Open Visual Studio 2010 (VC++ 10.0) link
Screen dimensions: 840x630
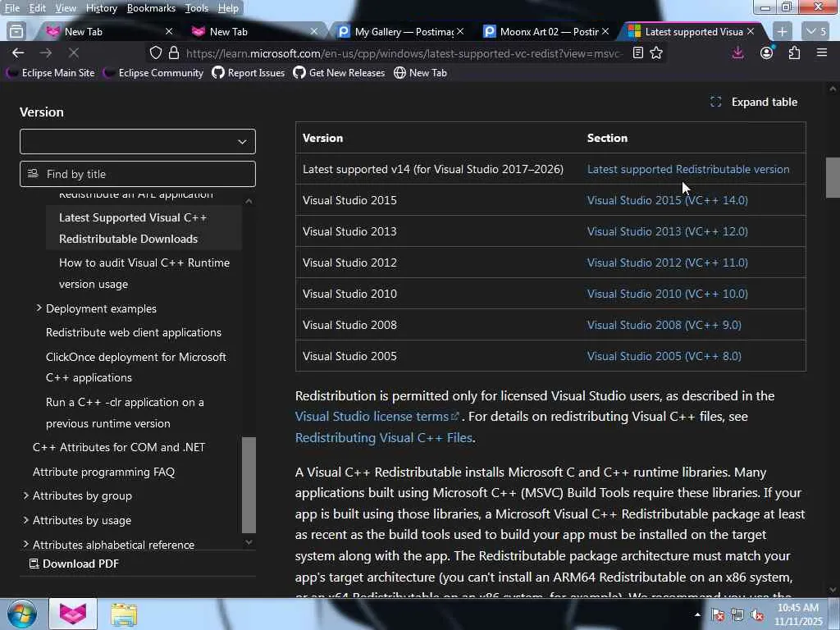[x=668, y=294]
